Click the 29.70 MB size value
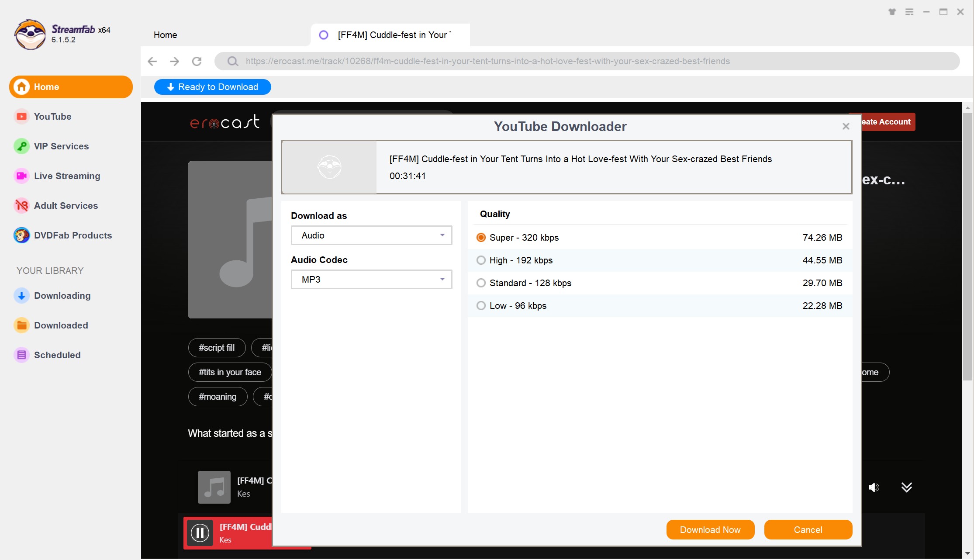The height and width of the screenshot is (560, 974). click(x=822, y=283)
